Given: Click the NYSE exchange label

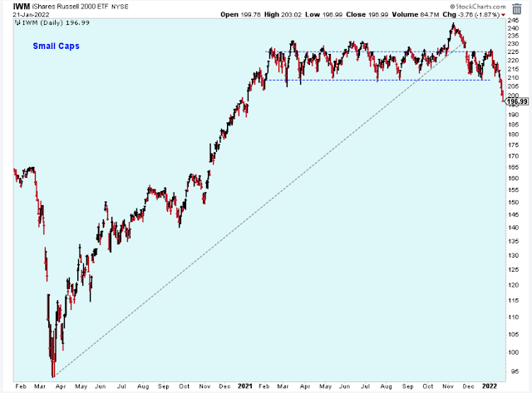Looking at the screenshot, I should point(120,7).
